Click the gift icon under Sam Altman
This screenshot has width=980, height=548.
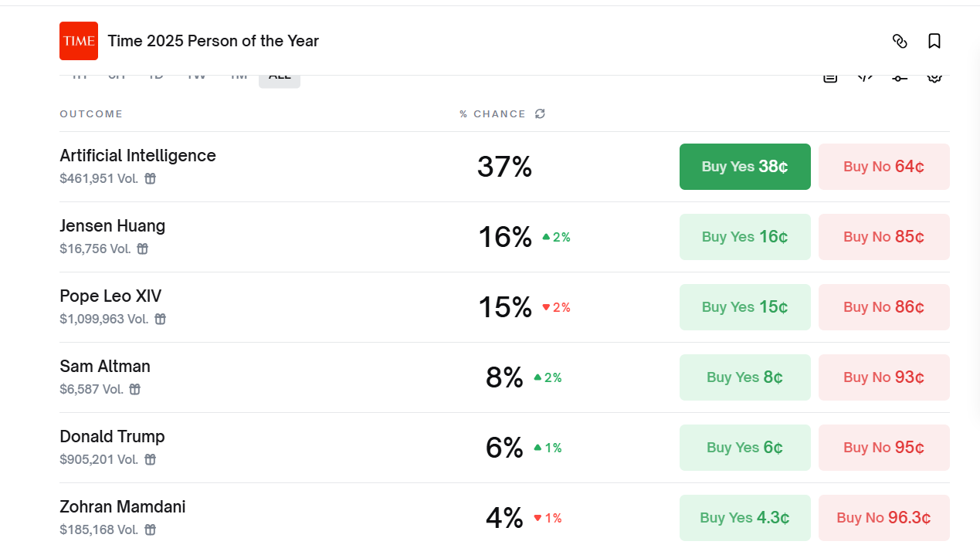tap(135, 389)
